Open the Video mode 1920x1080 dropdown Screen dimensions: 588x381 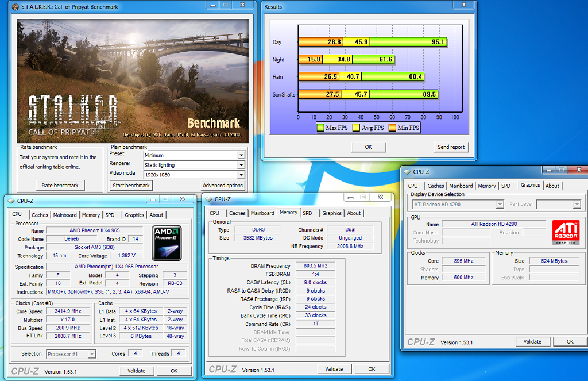click(241, 175)
